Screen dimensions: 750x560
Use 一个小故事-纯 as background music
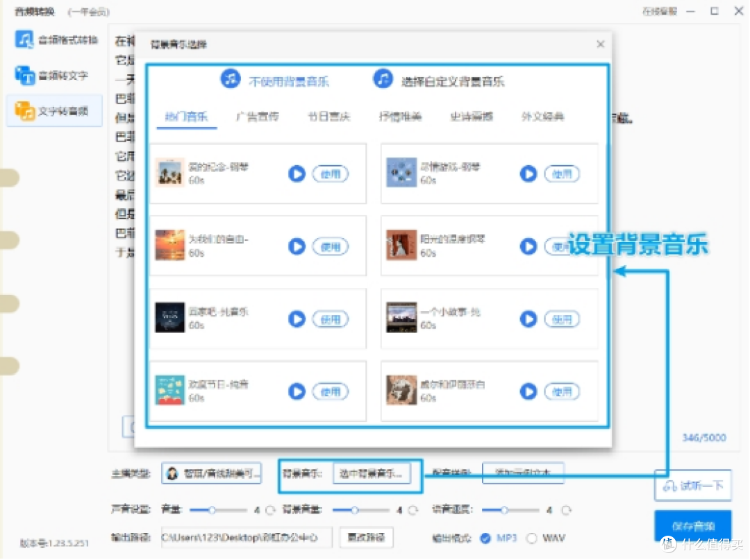click(562, 319)
